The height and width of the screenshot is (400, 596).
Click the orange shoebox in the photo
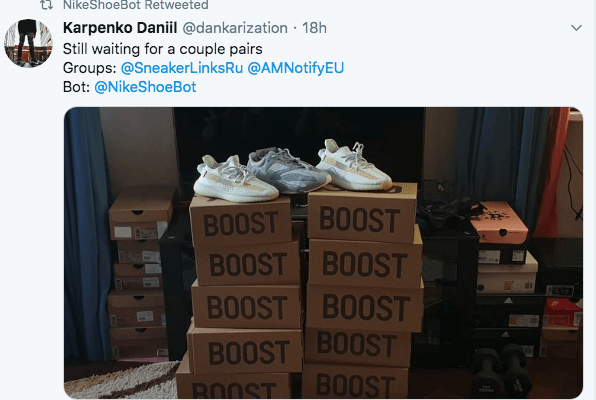tap(498, 222)
